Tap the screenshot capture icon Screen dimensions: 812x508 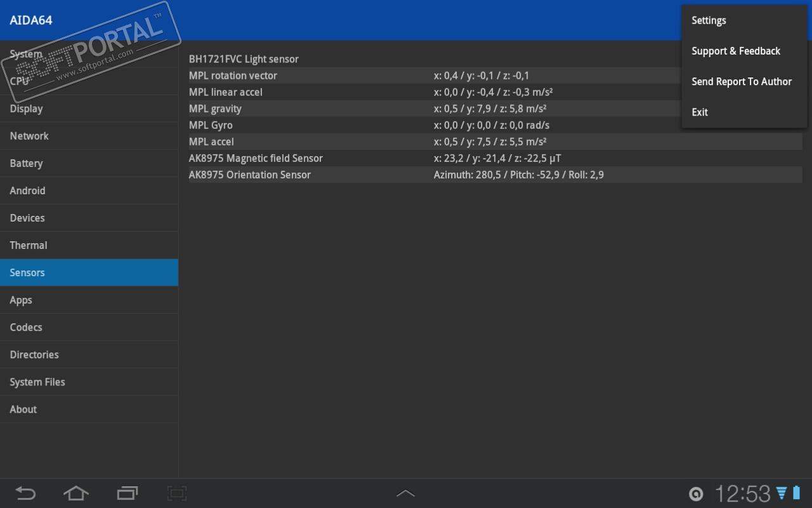[x=176, y=493]
